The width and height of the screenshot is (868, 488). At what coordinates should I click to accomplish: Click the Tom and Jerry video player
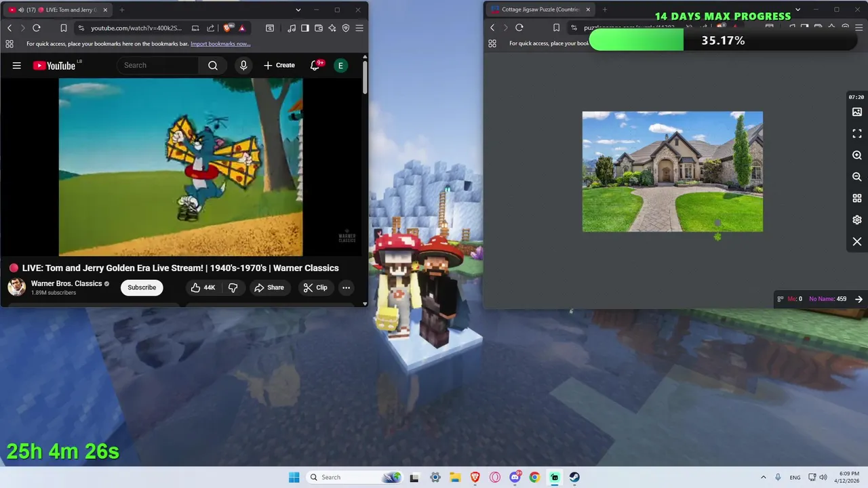180,167
